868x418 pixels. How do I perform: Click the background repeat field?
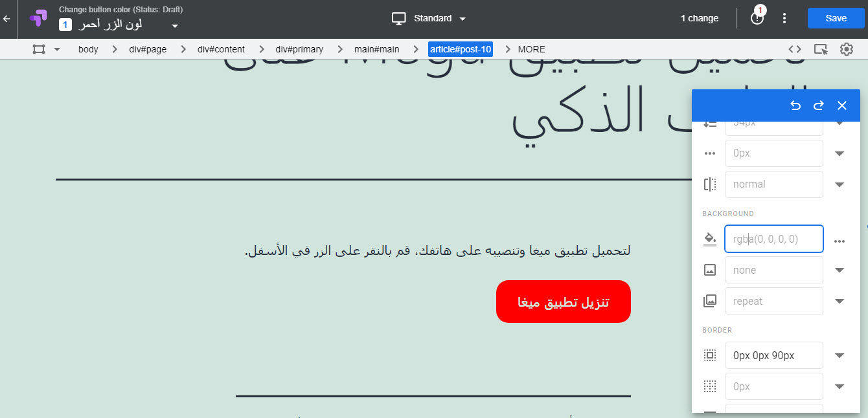pos(774,301)
